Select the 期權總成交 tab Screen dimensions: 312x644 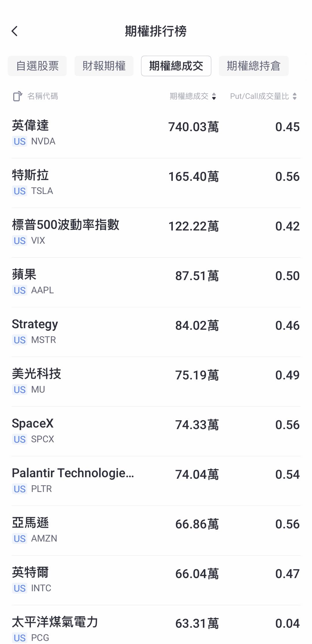coord(176,66)
